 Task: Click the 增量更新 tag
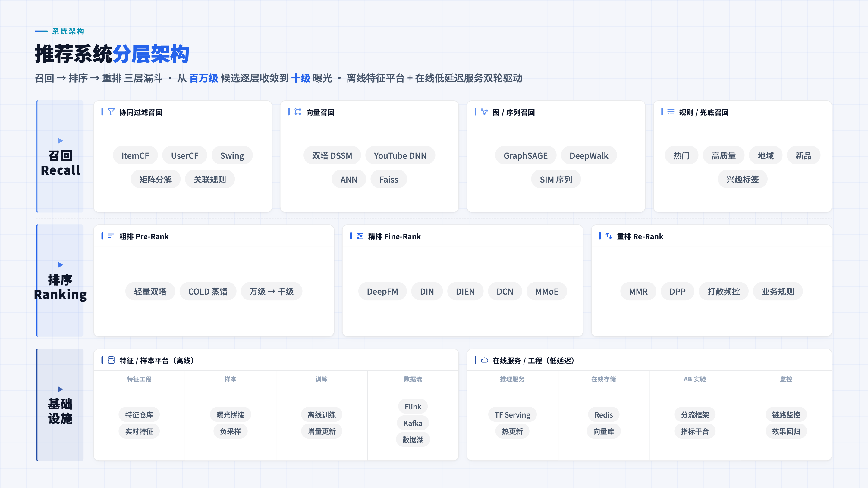coord(322,431)
